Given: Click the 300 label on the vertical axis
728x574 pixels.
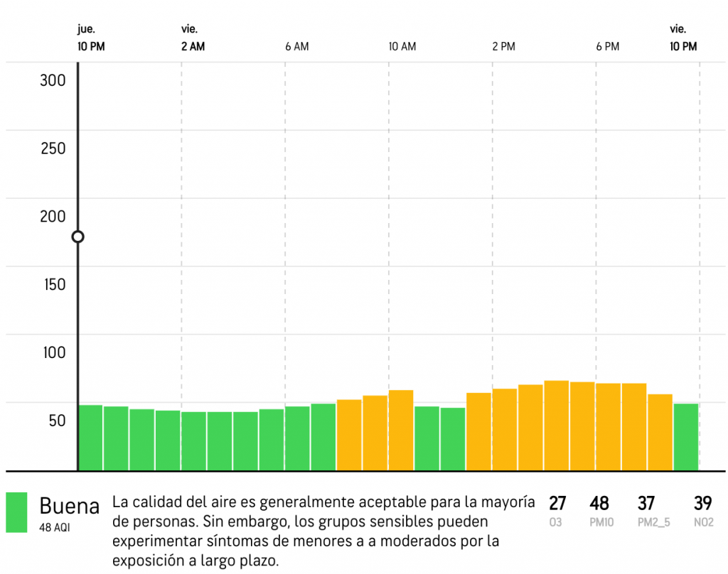Looking at the screenshot, I should pyautogui.click(x=53, y=80).
